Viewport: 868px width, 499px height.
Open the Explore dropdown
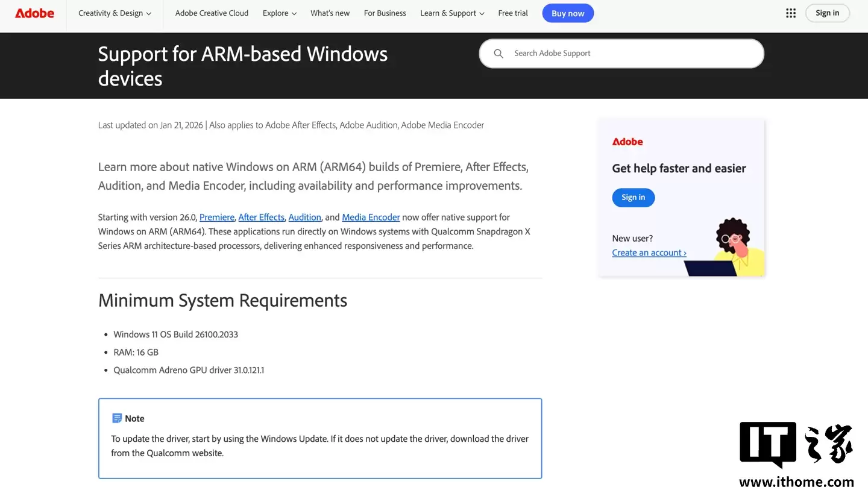pyautogui.click(x=279, y=13)
